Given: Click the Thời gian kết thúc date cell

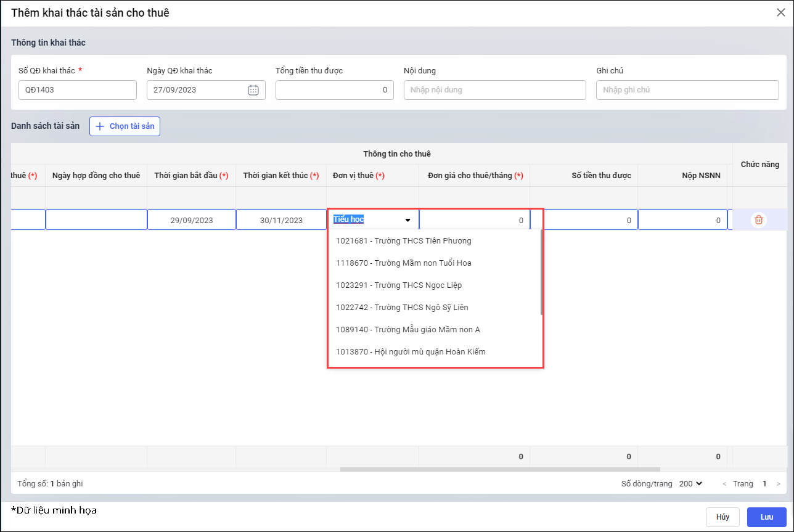Looking at the screenshot, I should [281, 220].
